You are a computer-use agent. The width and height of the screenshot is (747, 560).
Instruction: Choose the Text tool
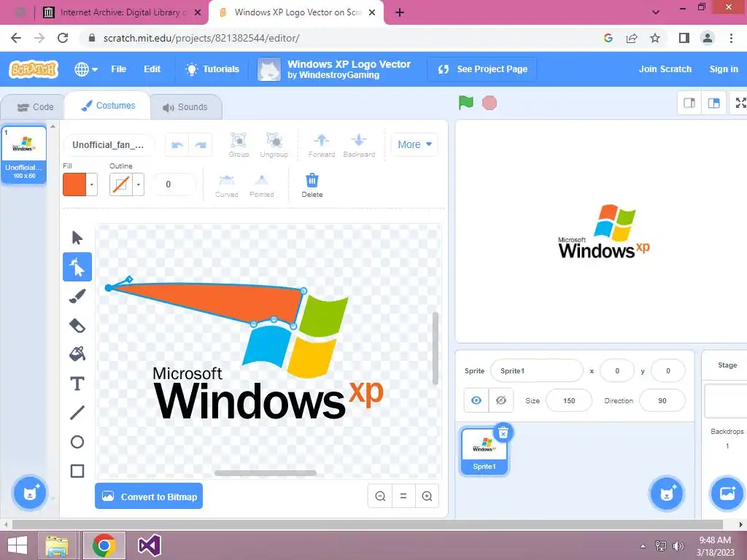click(x=77, y=384)
